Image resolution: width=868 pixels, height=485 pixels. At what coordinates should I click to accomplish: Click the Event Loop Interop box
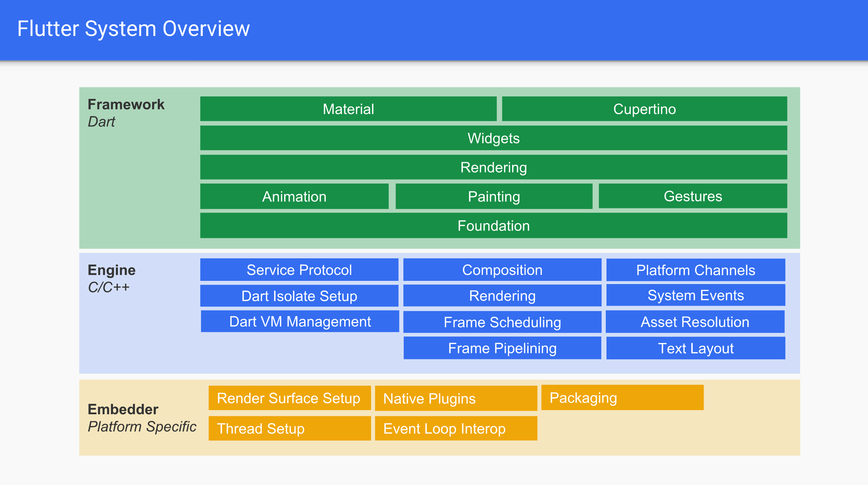456,428
